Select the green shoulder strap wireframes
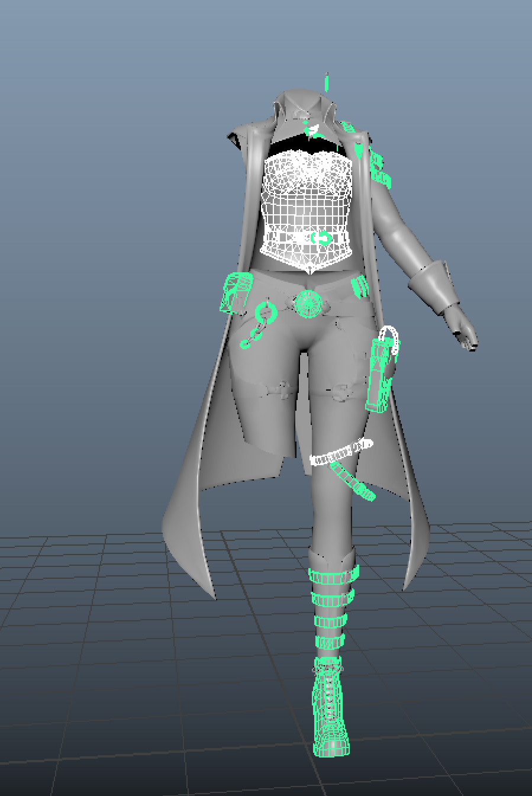532x796 pixels. (x=379, y=170)
